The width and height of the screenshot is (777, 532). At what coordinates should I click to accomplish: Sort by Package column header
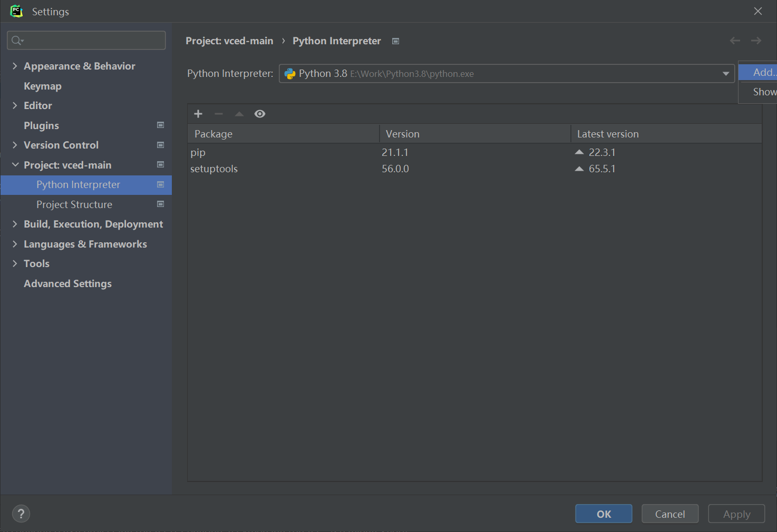pyautogui.click(x=284, y=134)
